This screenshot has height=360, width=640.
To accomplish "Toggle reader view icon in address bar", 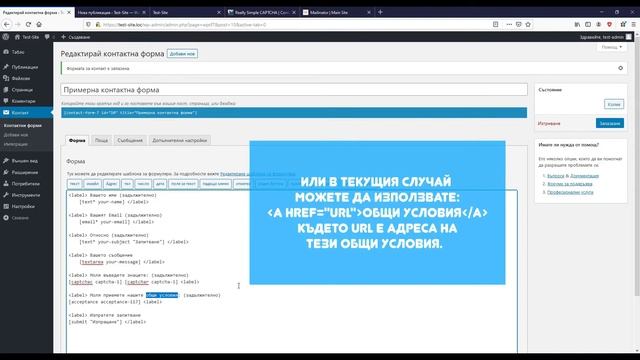I will click(x=496, y=24).
